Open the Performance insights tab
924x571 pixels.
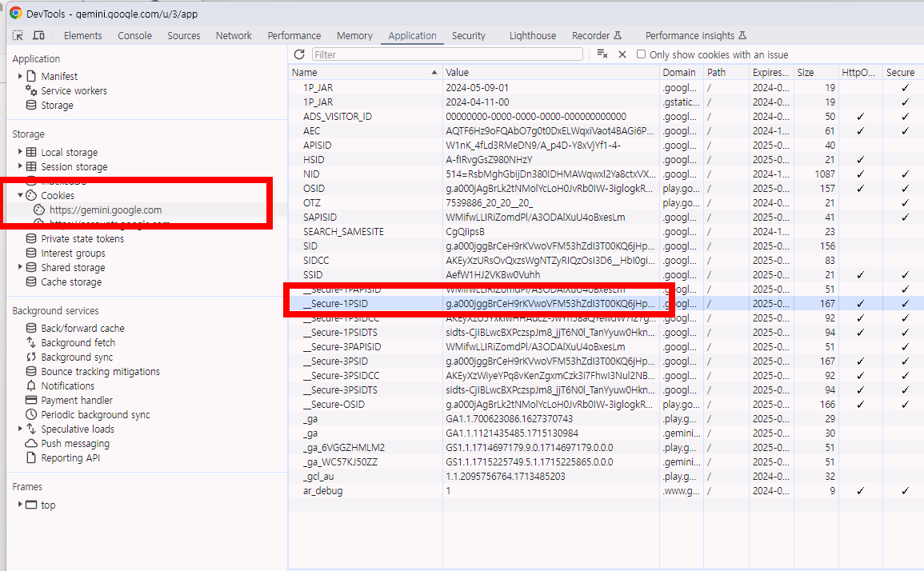pyautogui.click(x=696, y=35)
